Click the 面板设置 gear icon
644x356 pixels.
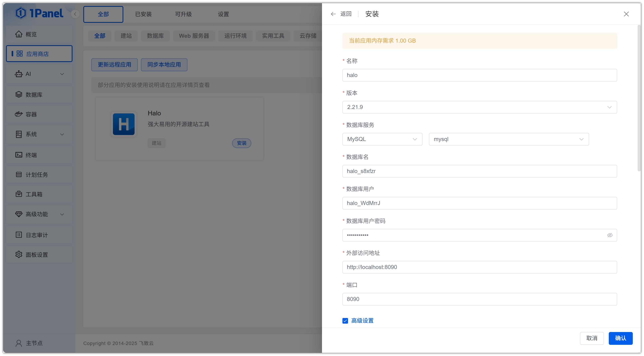(19, 254)
